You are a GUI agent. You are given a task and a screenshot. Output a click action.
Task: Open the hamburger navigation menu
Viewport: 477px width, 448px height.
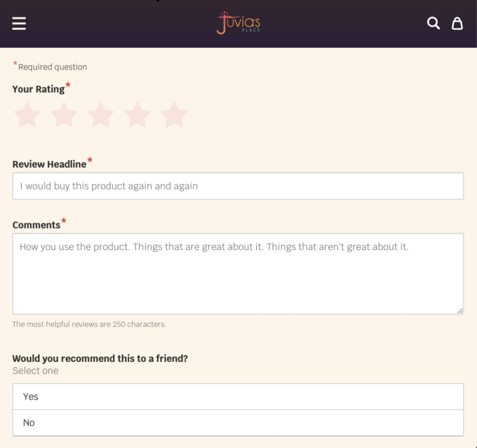click(19, 24)
